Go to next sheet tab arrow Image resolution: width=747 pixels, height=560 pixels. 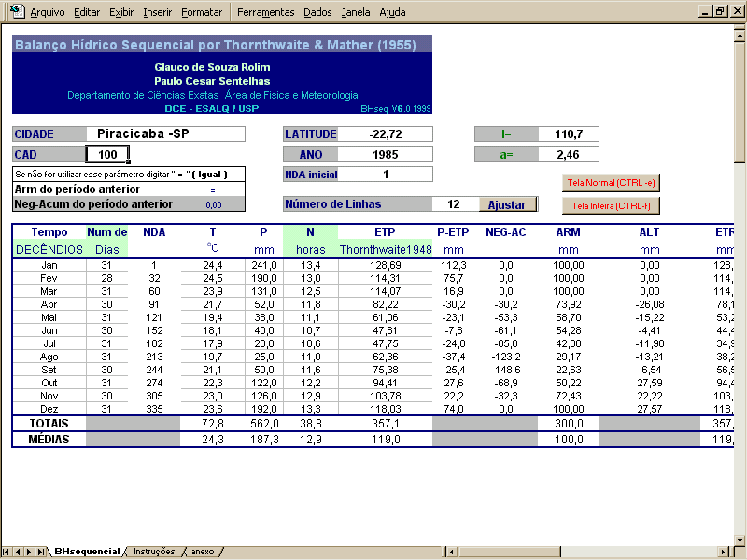tap(29, 552)
